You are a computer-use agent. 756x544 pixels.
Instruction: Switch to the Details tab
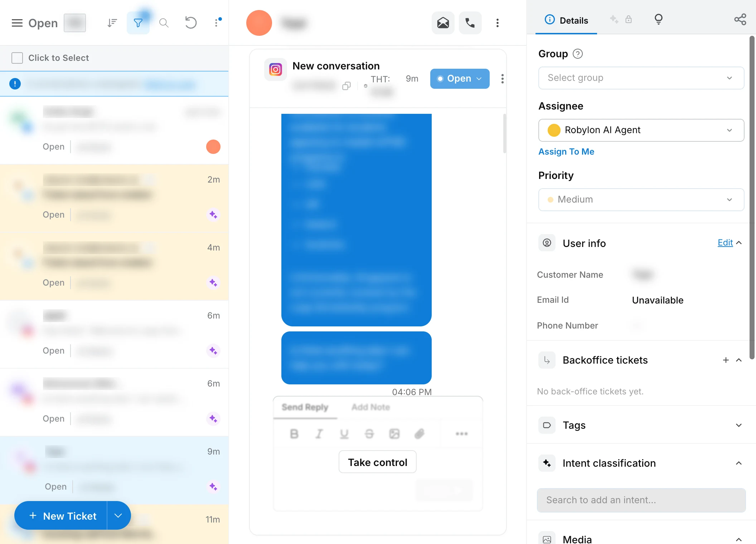(x=566, y=20)
